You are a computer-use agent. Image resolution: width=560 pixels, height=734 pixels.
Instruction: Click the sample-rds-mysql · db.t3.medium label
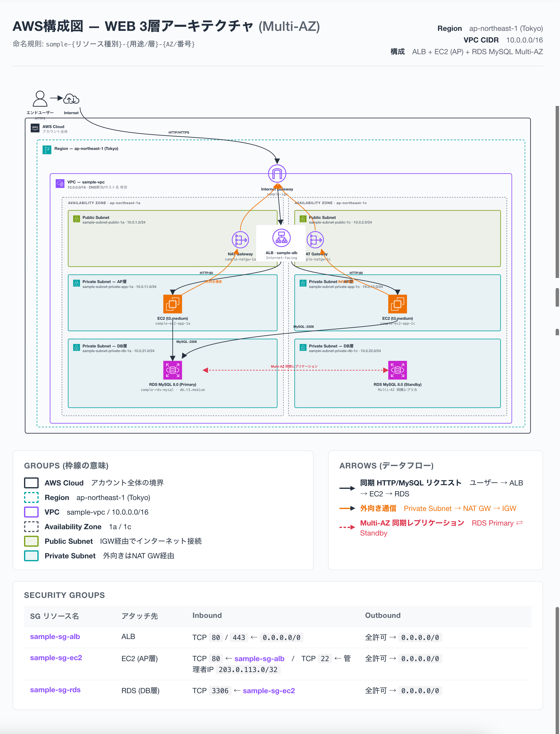173,389
